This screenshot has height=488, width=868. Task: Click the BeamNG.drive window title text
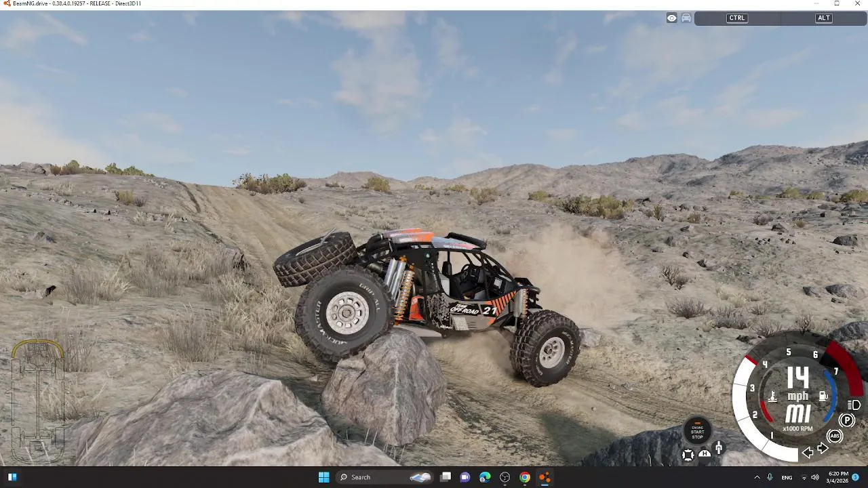[76, 3]
